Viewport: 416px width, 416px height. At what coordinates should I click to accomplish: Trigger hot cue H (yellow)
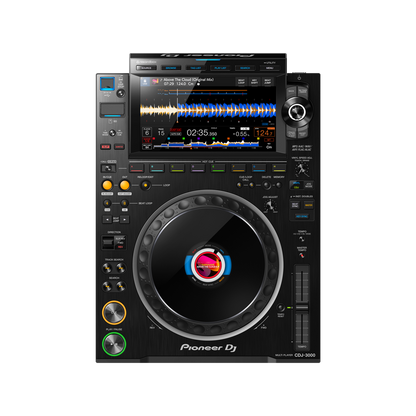coord(279,168)
